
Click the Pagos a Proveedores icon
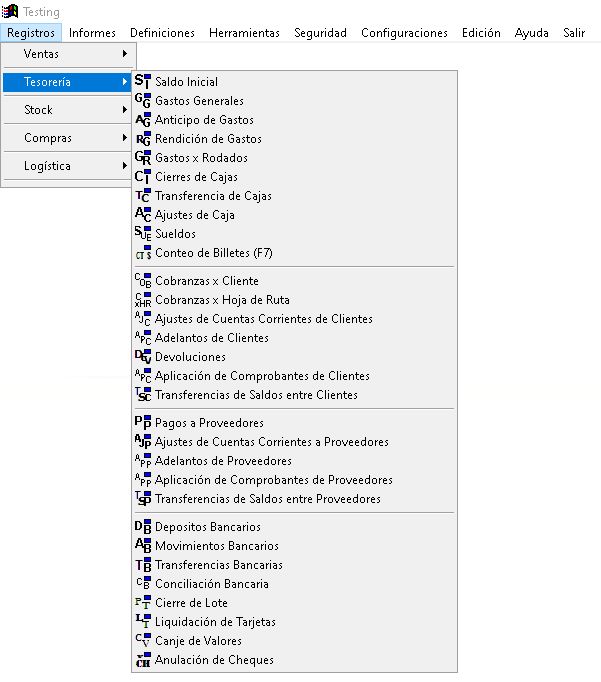coord(142,423)
